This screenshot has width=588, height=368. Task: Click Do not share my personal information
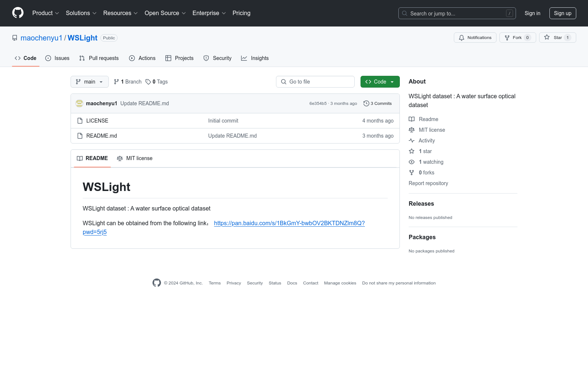tap(399, 283)
